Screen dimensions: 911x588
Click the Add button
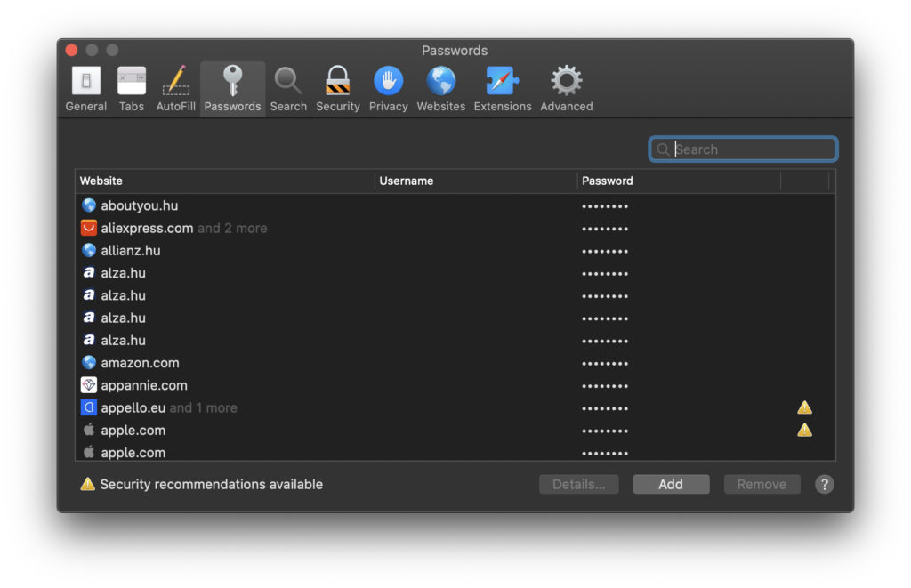pos(671,484)
